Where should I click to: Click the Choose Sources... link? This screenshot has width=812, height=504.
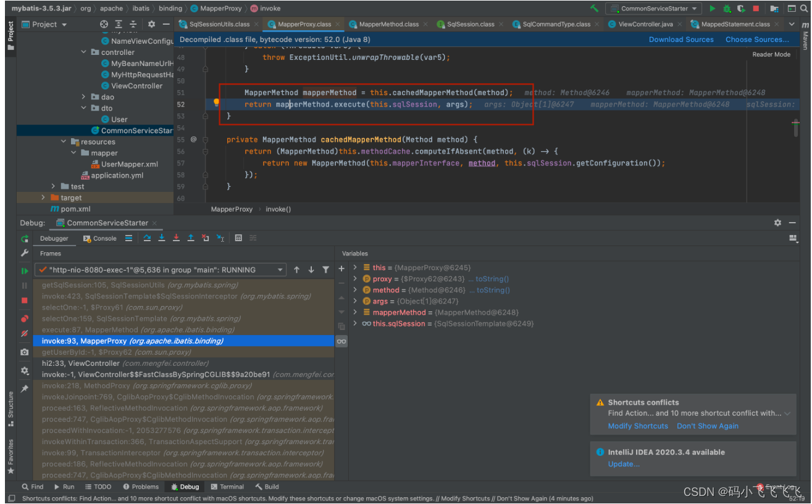(x=757, y=39)
